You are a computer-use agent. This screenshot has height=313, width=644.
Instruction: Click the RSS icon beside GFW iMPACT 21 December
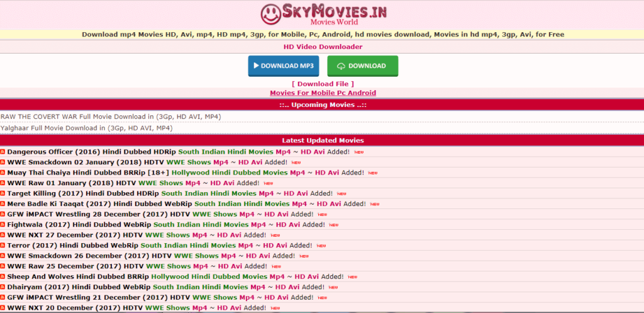tap(3, 297)
